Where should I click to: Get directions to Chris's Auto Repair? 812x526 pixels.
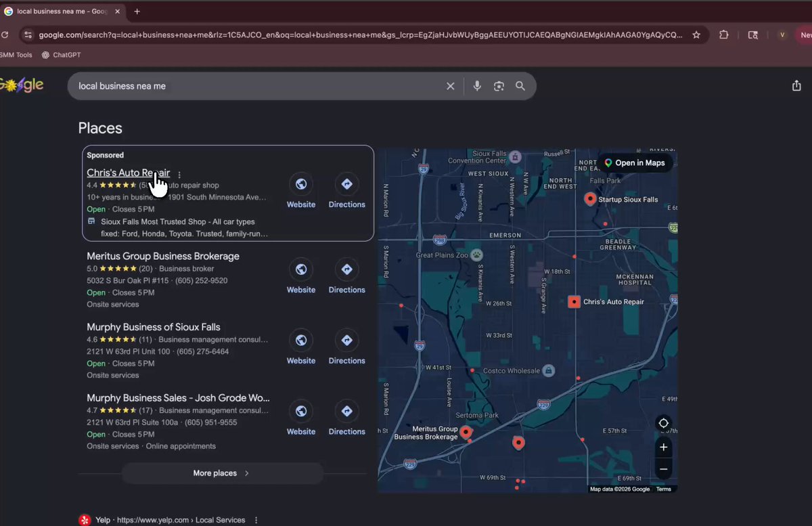coord(346,183)
